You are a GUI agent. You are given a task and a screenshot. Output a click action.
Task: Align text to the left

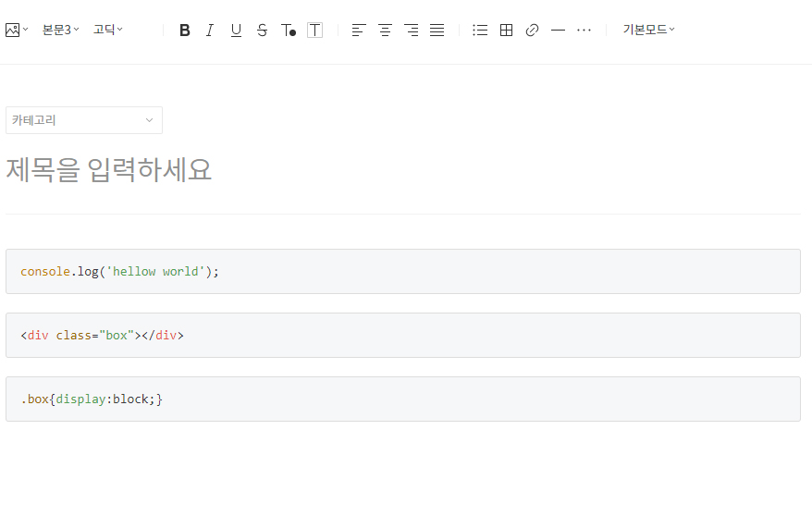(359, 31)
